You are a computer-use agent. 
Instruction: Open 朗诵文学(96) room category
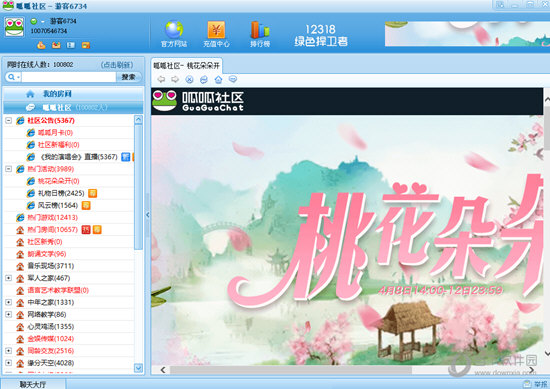(x=47, y=254)
